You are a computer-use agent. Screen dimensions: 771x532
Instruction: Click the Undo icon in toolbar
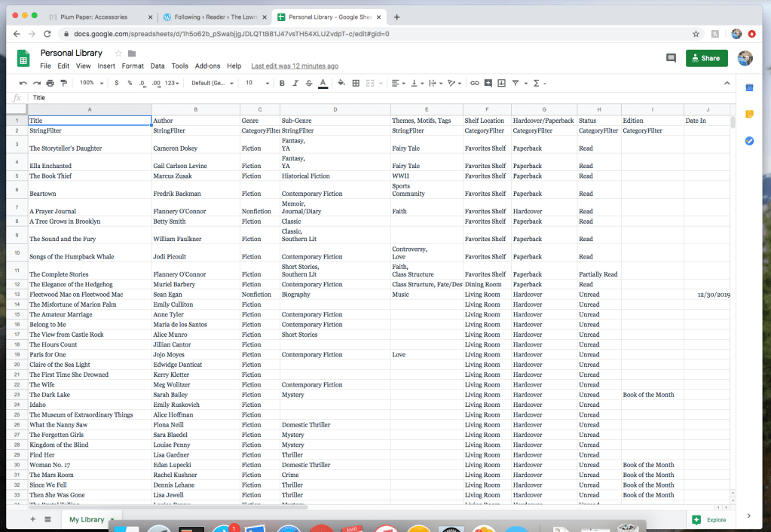[x=23, y=83]
